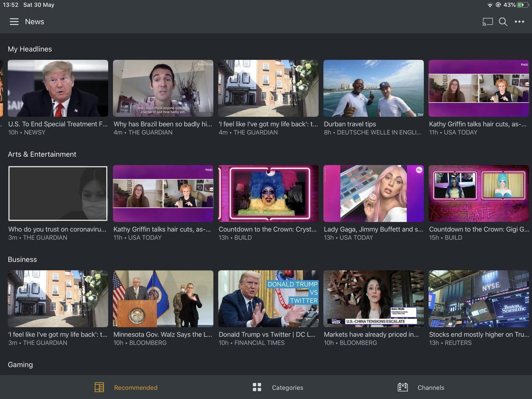Select the '13h • REUTERS' source label

(451, 343)
